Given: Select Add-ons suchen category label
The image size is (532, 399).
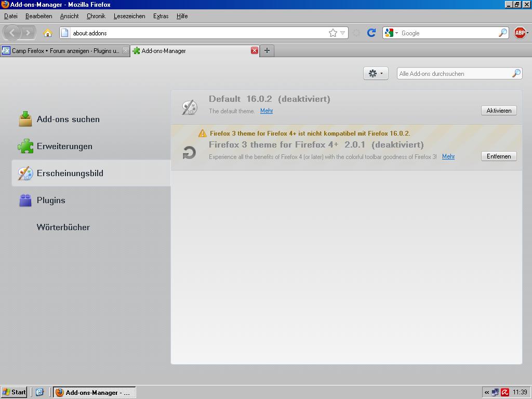Looking at the screenshot, I should click(x=68, y=119).
